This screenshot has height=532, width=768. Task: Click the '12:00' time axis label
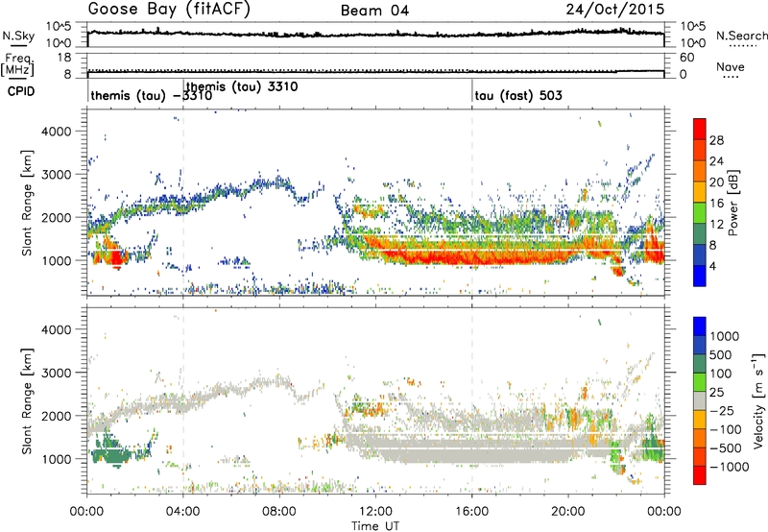(x=375, y=512)
